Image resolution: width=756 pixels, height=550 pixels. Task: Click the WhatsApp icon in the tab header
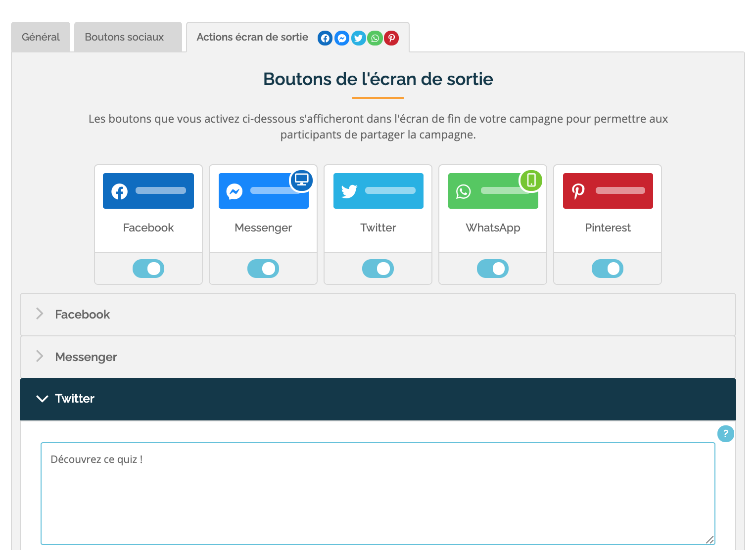click(375, 38)
